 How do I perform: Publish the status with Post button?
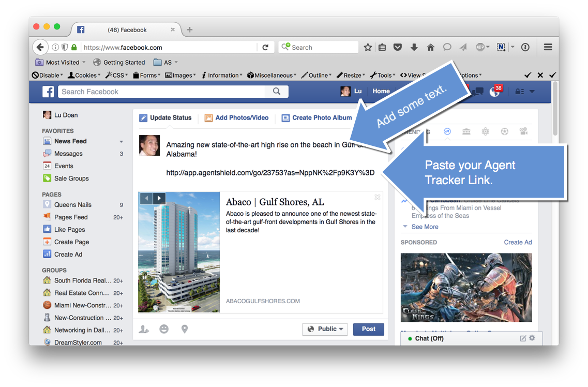[x=368, y=329]
